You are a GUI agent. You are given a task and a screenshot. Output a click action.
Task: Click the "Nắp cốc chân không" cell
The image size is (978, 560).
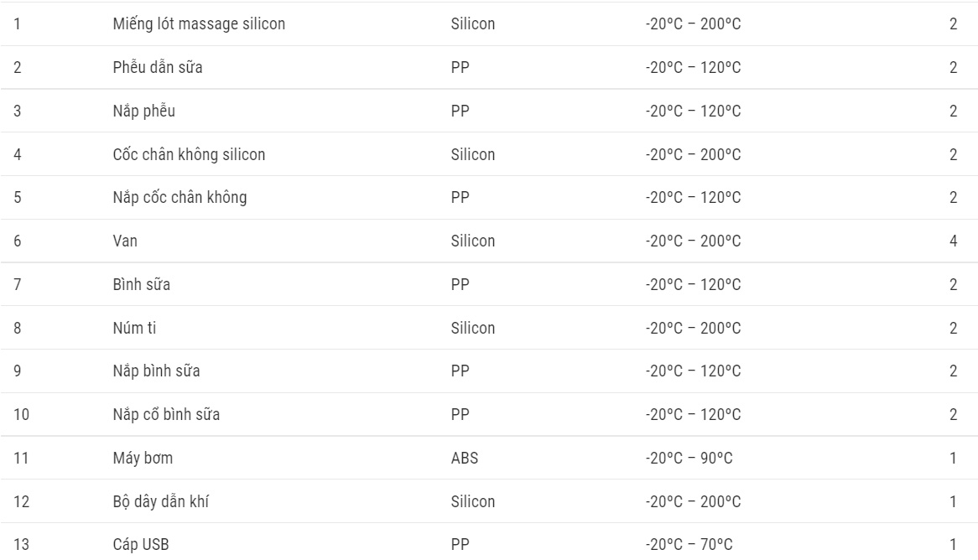point(179,198)
